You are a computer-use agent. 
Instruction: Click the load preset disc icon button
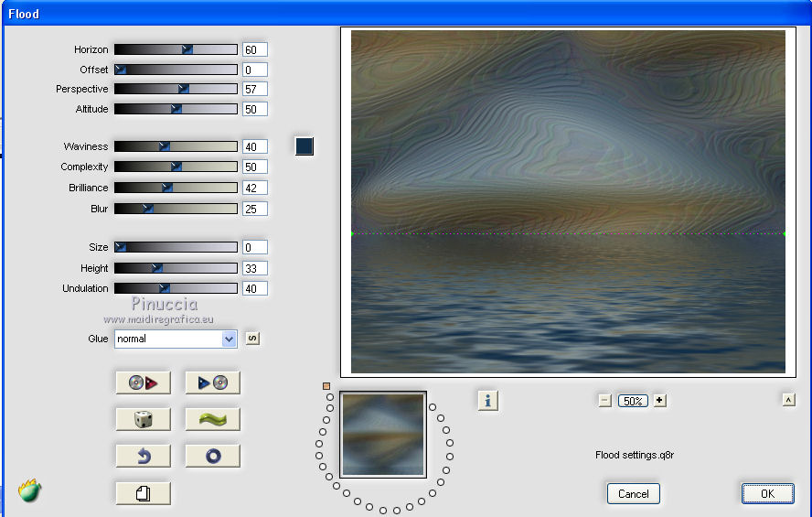pyautogui.click(x=143, y=382)
